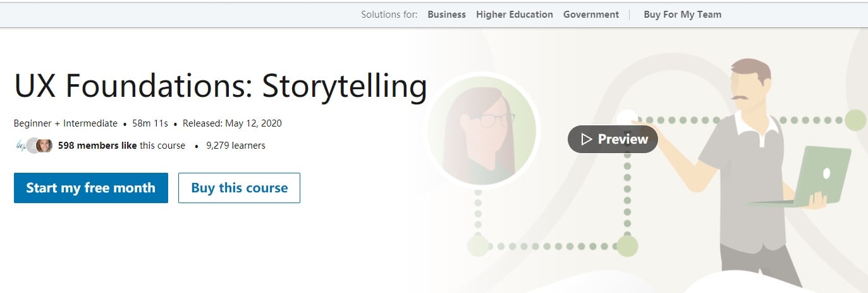Viewport: 868px width, 293px height.
Task: Select the Government solutions link
Action: point(591,15)
